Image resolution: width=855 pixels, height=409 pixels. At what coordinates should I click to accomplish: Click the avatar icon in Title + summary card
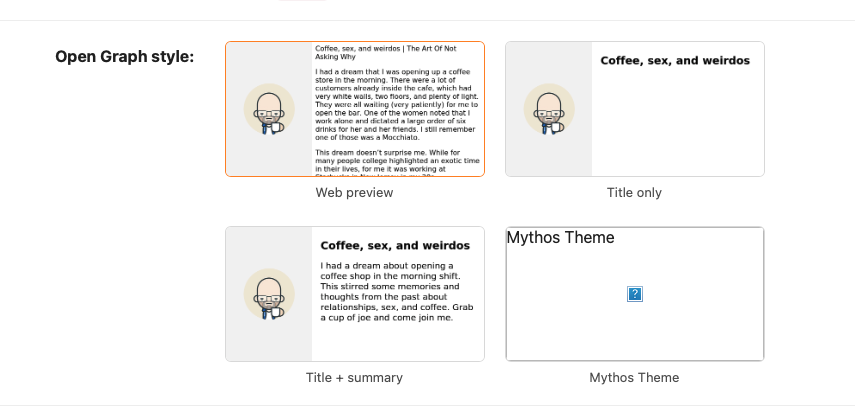[x=269, y=294]
